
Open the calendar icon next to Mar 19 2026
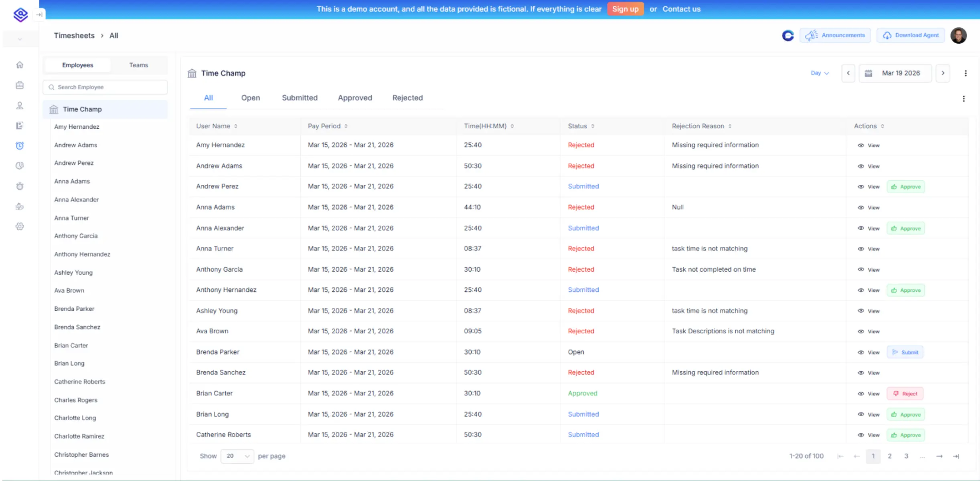coord(869,73)
